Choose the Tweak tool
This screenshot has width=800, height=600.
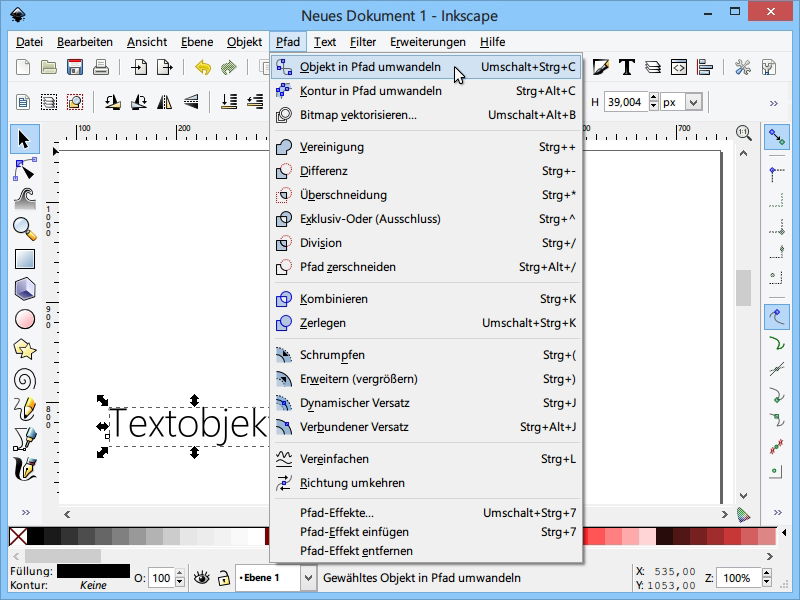[24, 198]
